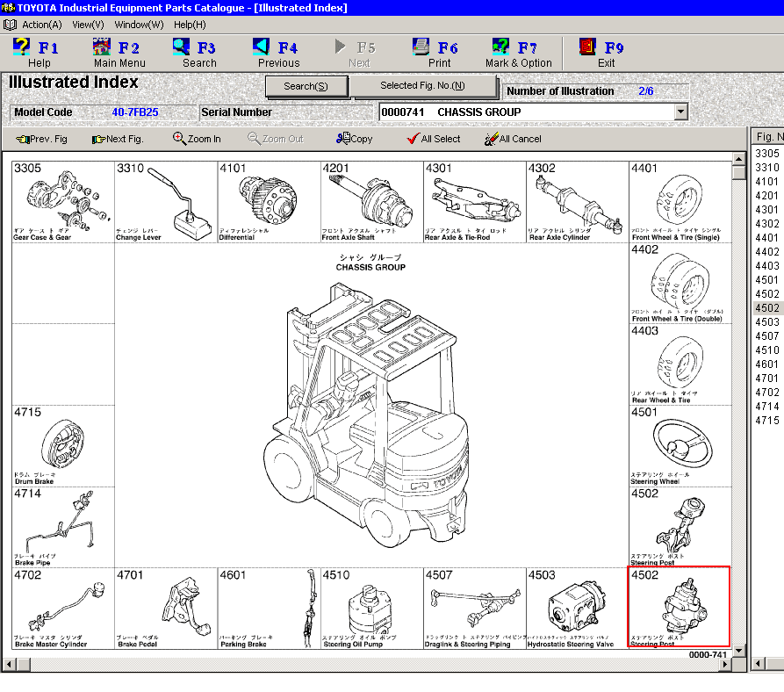This screenshot has width=784, height=692.
Task: Click the Serial Number field
Action: 286,112
